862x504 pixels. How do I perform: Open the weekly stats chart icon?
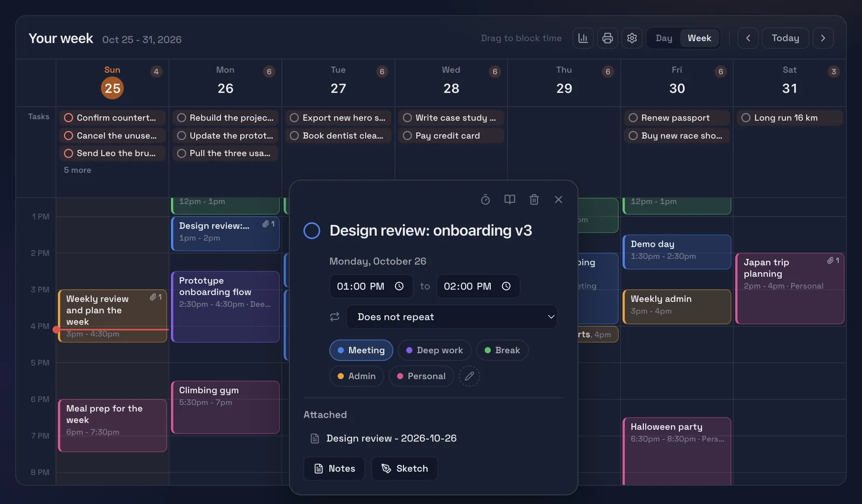tap(583, 38)
